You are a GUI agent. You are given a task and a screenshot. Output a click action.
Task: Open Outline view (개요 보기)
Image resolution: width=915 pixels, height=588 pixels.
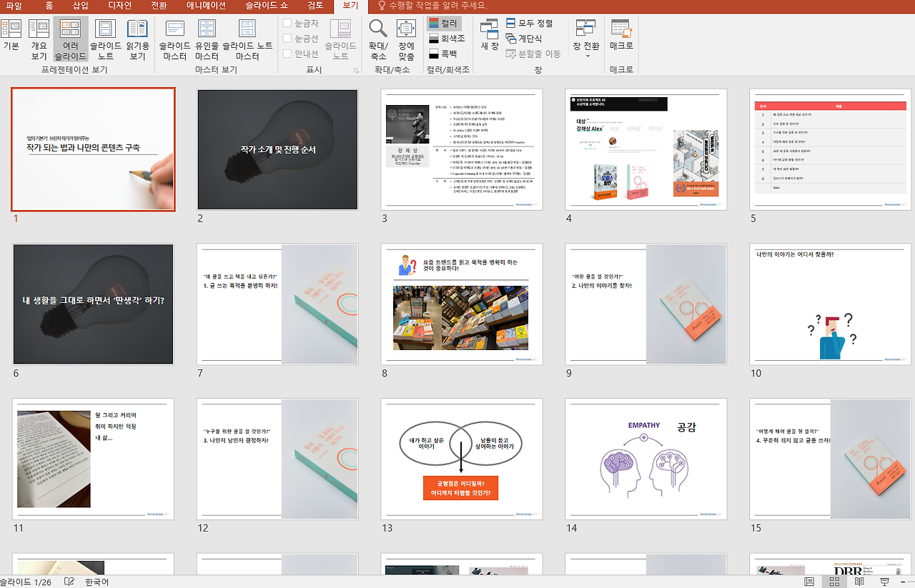(x=39, y=39)
